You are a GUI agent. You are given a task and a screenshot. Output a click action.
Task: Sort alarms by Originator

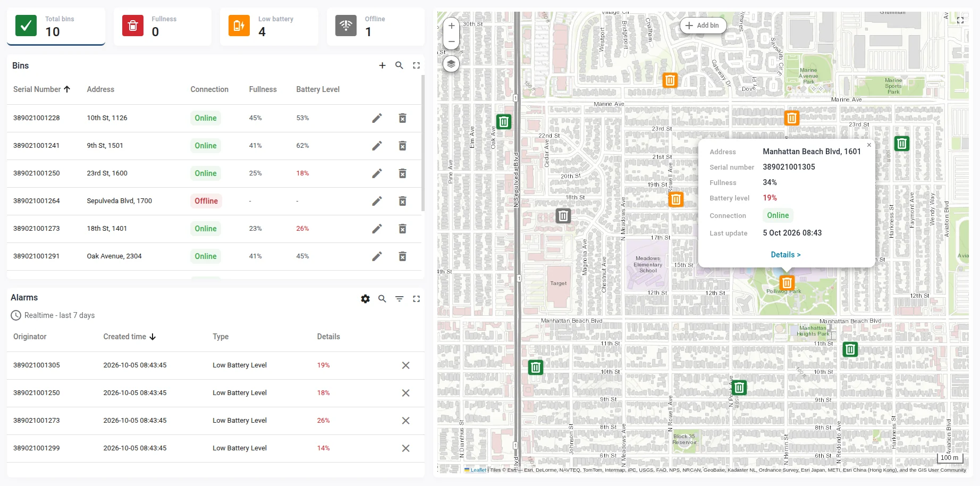(x=30, y=337)
